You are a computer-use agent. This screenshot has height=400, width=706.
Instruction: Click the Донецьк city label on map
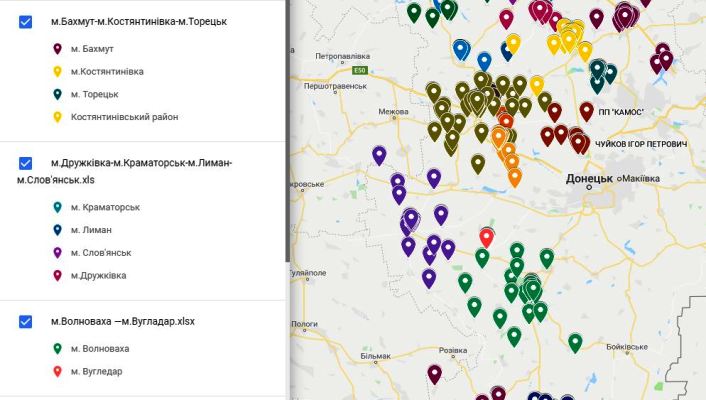click(x=589, y=179)
